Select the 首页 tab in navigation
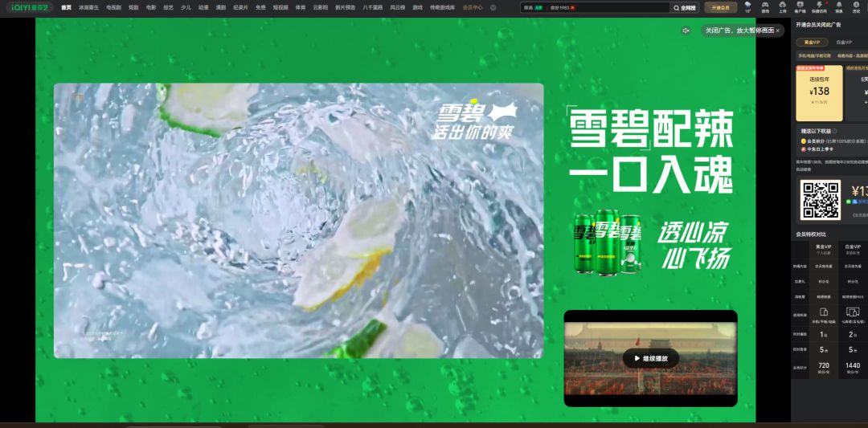Viewport: 868px width, 428px height. [67, 8]
